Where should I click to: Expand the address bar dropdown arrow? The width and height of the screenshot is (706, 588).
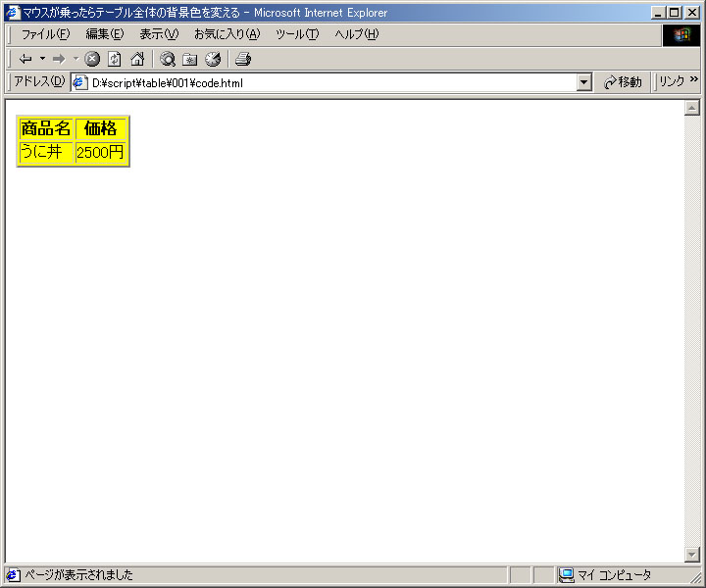click(x=584, y=82)
